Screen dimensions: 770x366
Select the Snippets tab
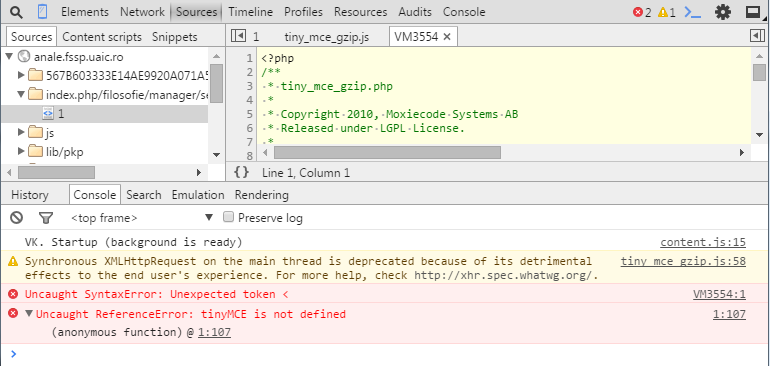point(175,37)
